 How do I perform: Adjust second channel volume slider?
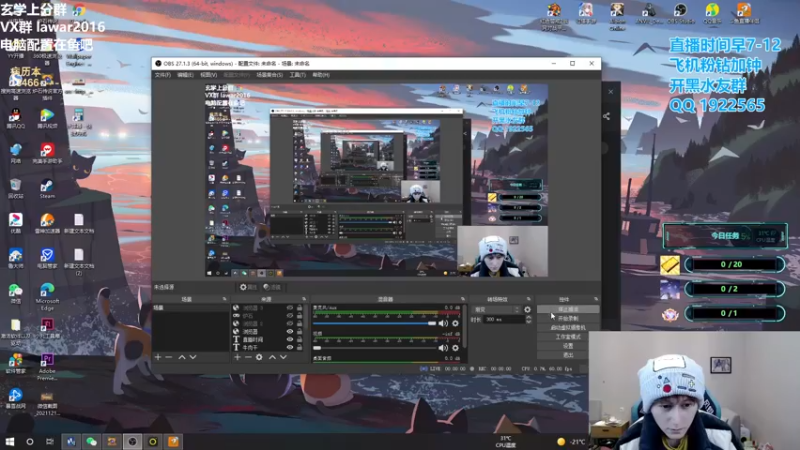374,348
